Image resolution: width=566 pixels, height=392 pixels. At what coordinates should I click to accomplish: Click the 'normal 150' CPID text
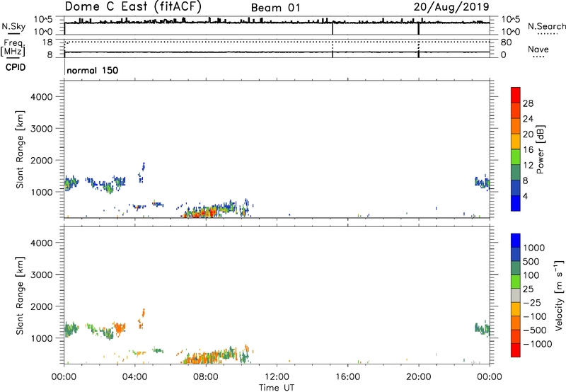[93, 70]
